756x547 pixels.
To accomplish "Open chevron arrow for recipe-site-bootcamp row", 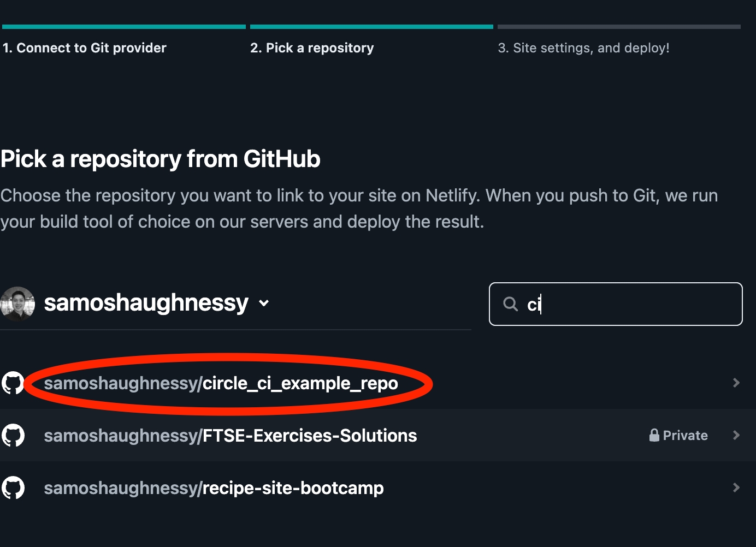I will tap(736, 487).
